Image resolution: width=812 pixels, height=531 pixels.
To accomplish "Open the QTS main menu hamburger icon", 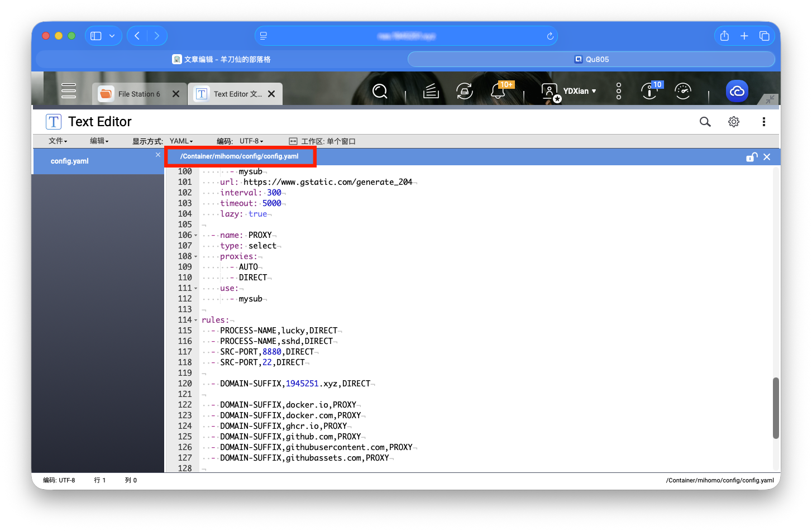I will [69, 90].
